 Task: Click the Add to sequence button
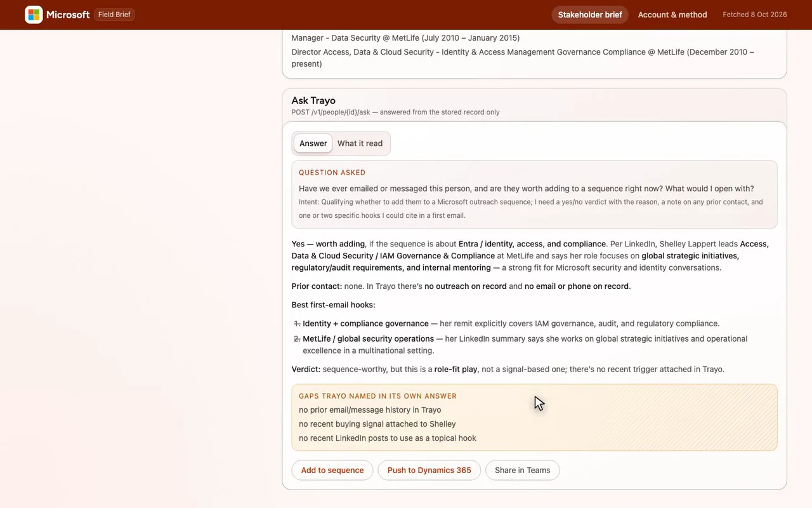coord(332,471)
